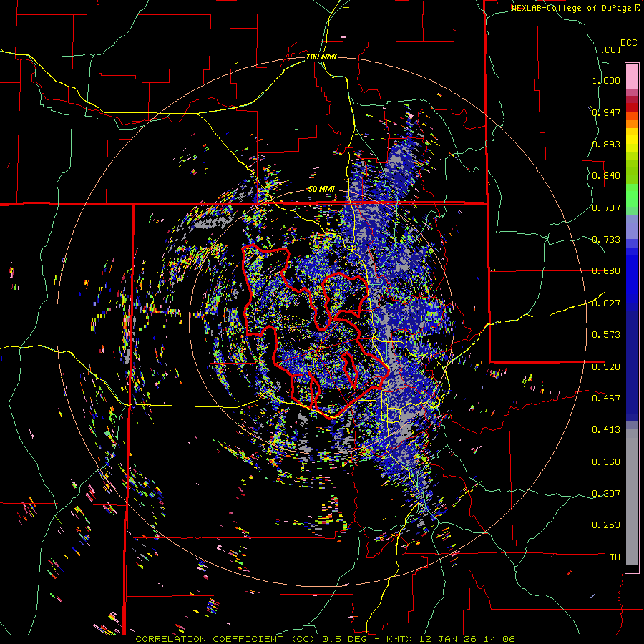
Task: Click the 50 NMI range ring label
Action: point(321,190)
